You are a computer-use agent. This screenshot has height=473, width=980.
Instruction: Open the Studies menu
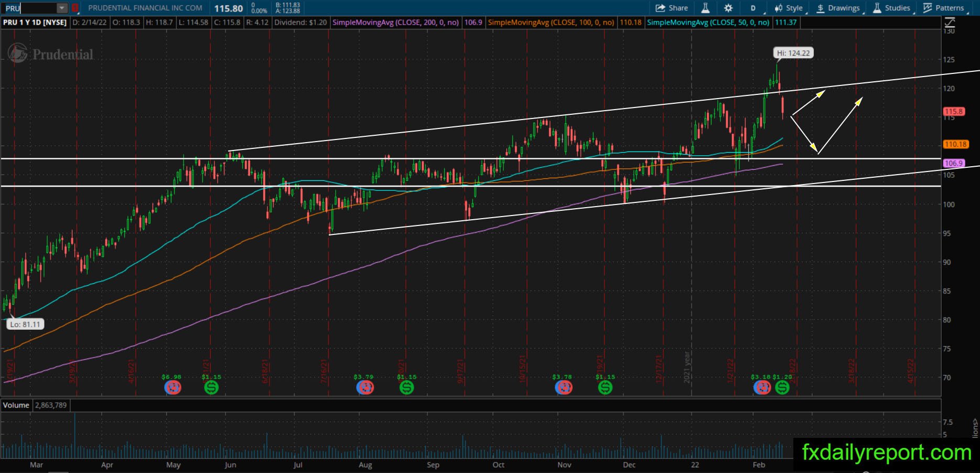click(x=892, y=8)
